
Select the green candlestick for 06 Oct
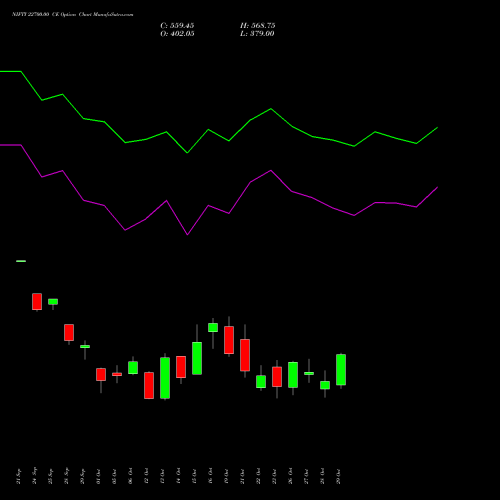point(133,367)
